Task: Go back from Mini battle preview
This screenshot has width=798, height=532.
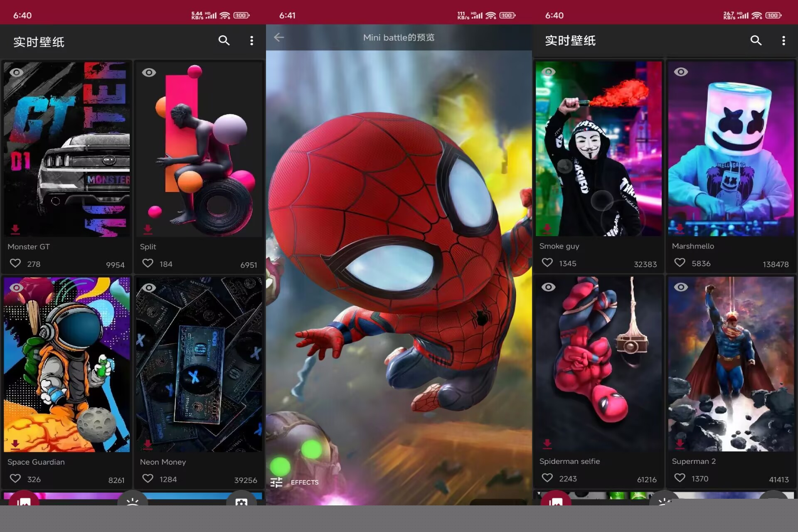Action: [279, 37]
